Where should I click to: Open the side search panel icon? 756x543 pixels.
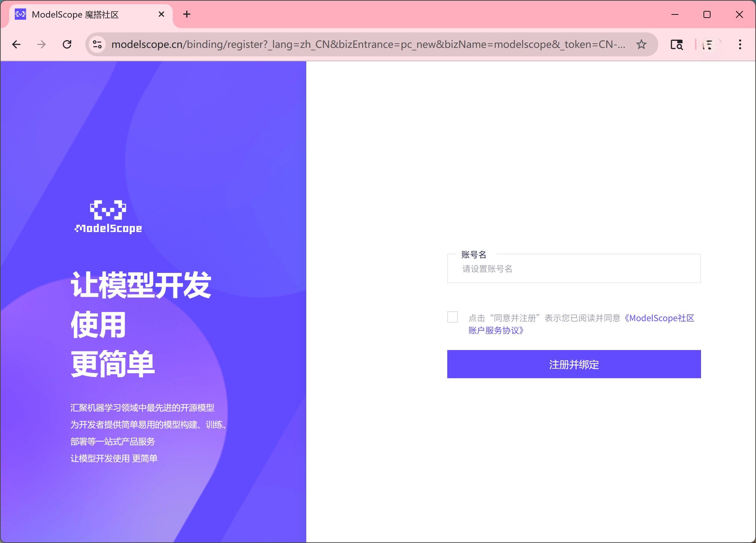tap(676, 45)
